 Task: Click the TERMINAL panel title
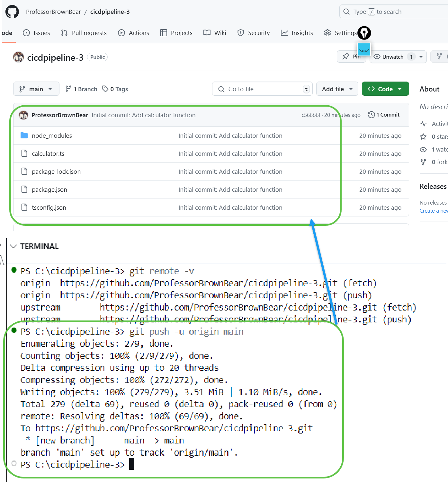tap(40, 246)
